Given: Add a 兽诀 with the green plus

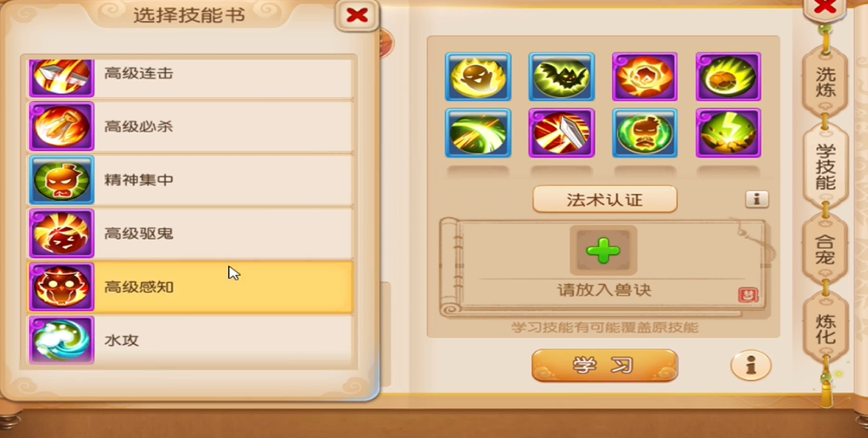Looking at the screenshot, I should click(603, 250).
